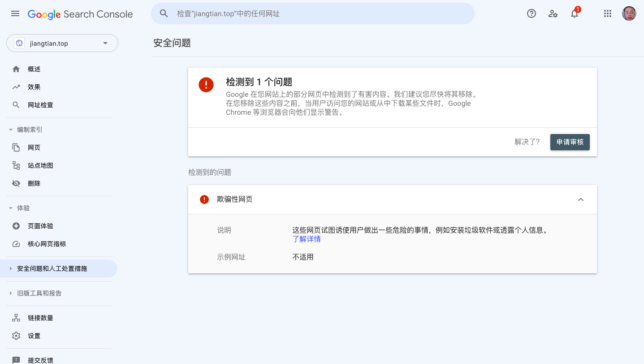Click the property favicon for jiangtian.top

(x=19, y=43)
